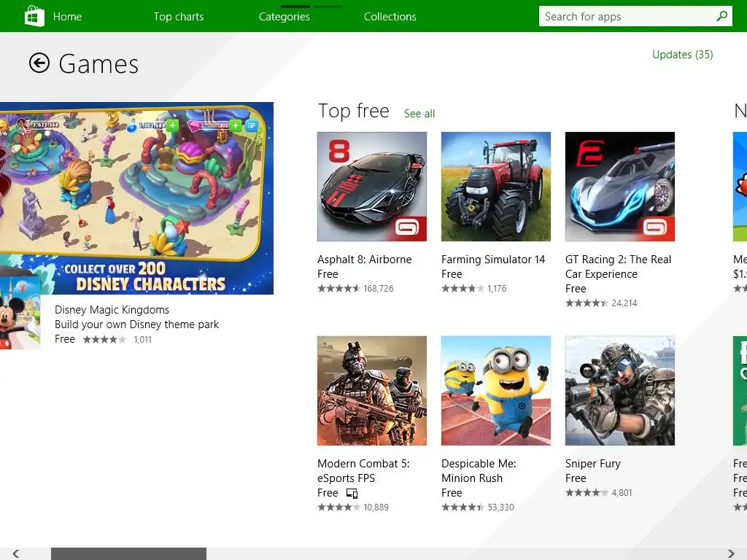Click the Mickey Mouse app icon
747x560 pixels.
[x=20, y=312]
